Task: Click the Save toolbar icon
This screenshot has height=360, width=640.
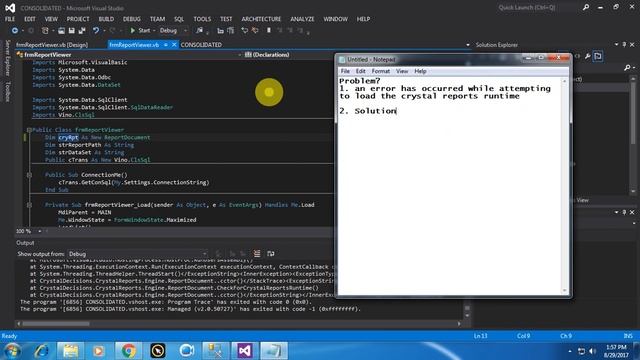Action: pyautogui.click(x=71, y=31)
